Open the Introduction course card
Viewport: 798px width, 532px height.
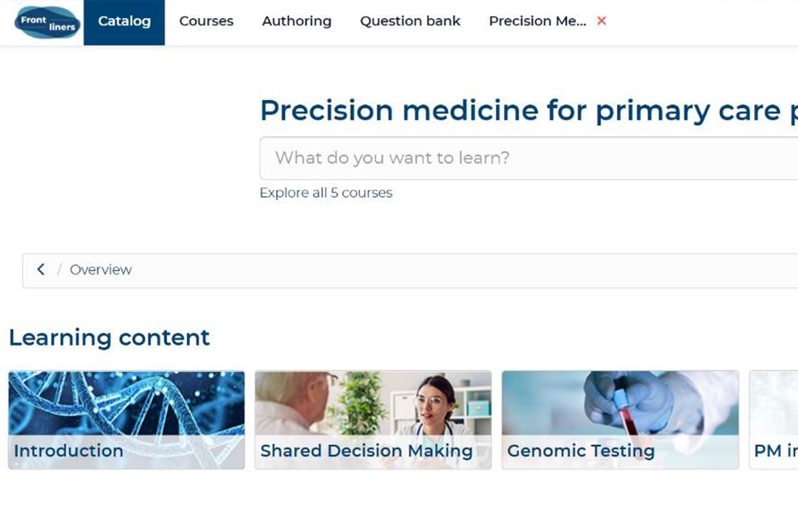click(126, 420)
